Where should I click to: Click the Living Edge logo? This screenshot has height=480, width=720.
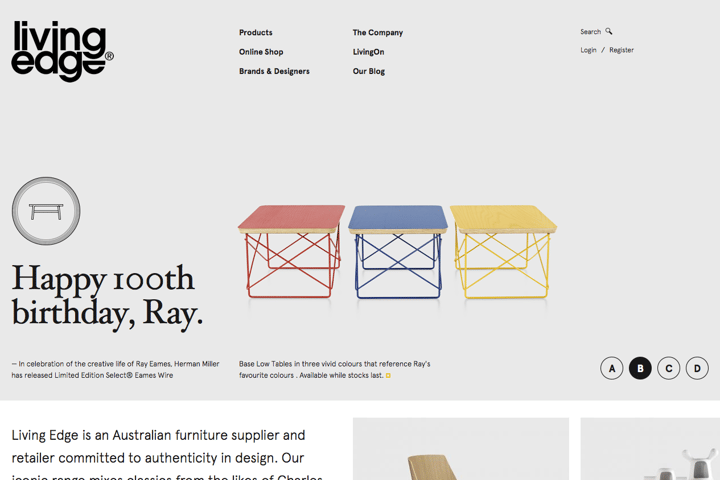point(62,51)
